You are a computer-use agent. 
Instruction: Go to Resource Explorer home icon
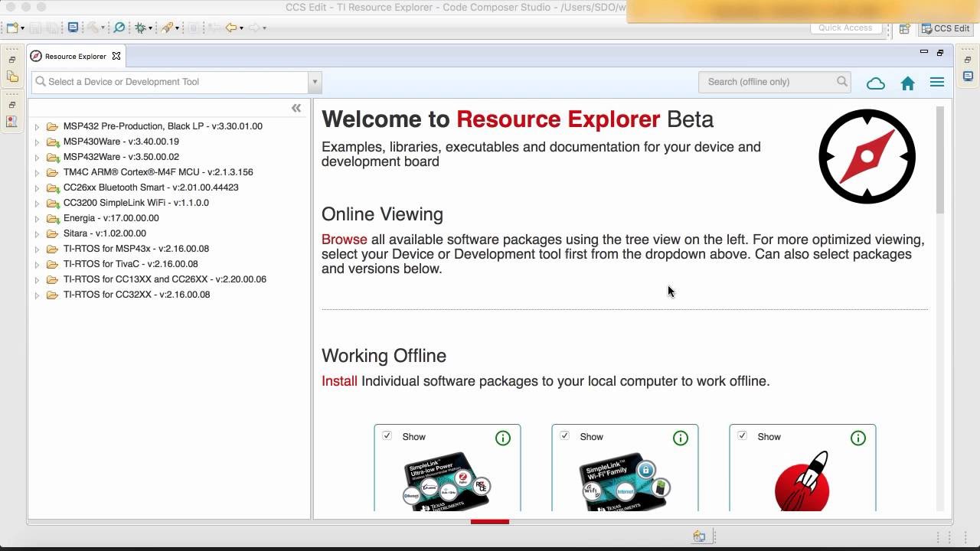pyautogui.click(x=907, y=83)
